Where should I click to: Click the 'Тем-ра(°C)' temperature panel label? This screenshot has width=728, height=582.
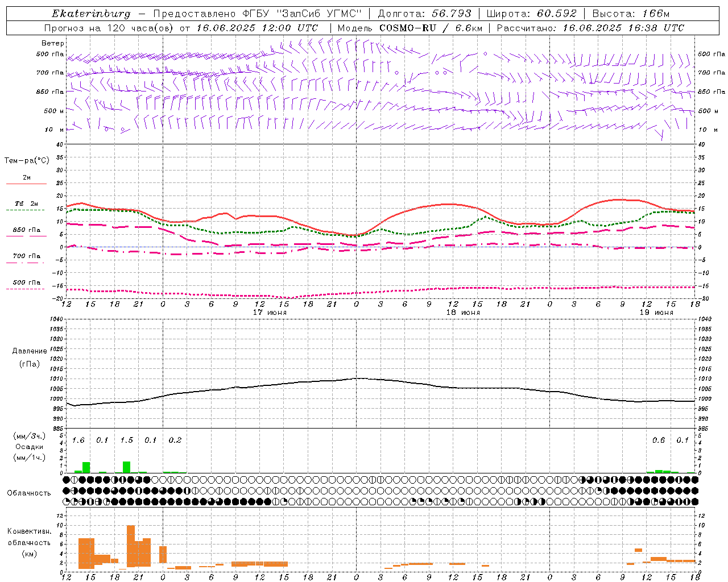26,161
